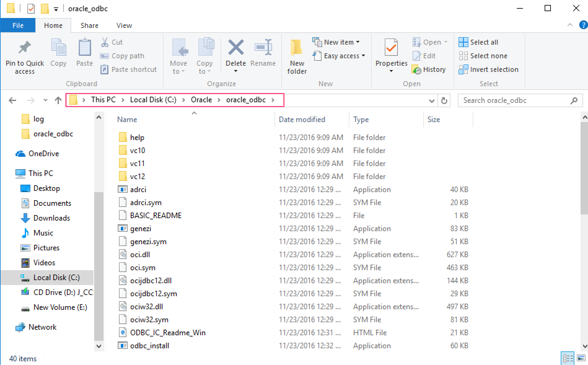
Task: Click Pin to Quick access icon
Action: [24, 48]
